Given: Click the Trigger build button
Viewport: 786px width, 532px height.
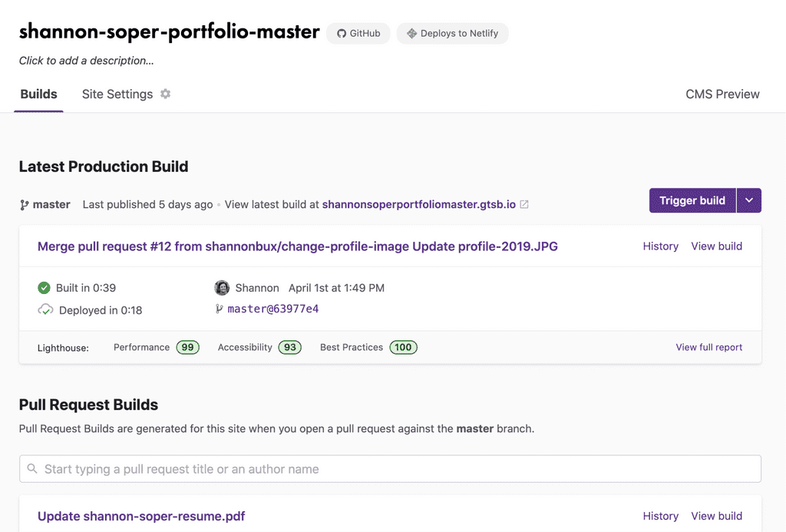Looking at the screenshot, I should (x=692, y=200).
